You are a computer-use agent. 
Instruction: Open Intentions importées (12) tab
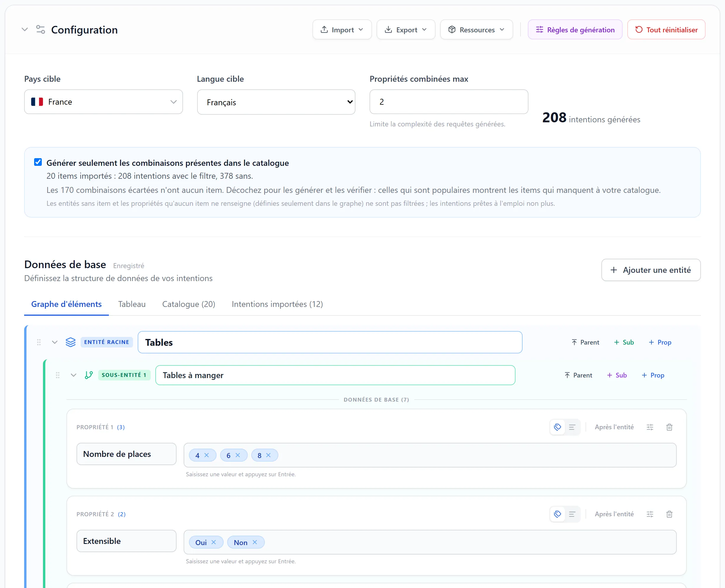click(277, 304)
